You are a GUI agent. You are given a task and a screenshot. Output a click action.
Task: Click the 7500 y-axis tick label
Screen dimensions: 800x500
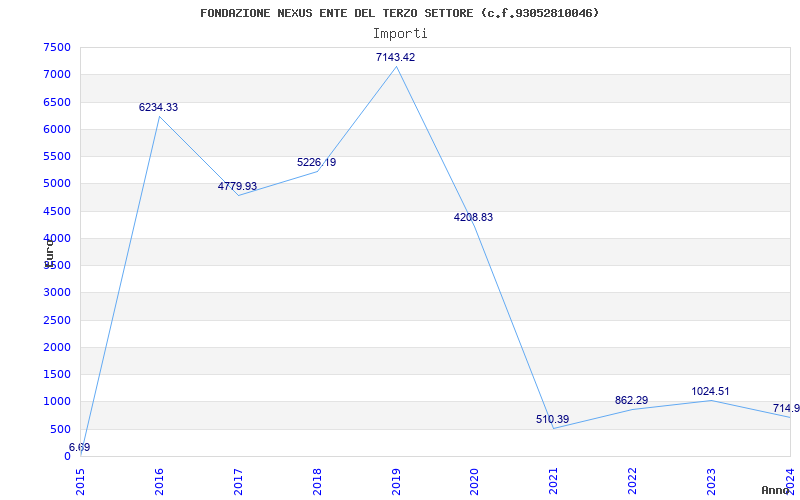57,47
